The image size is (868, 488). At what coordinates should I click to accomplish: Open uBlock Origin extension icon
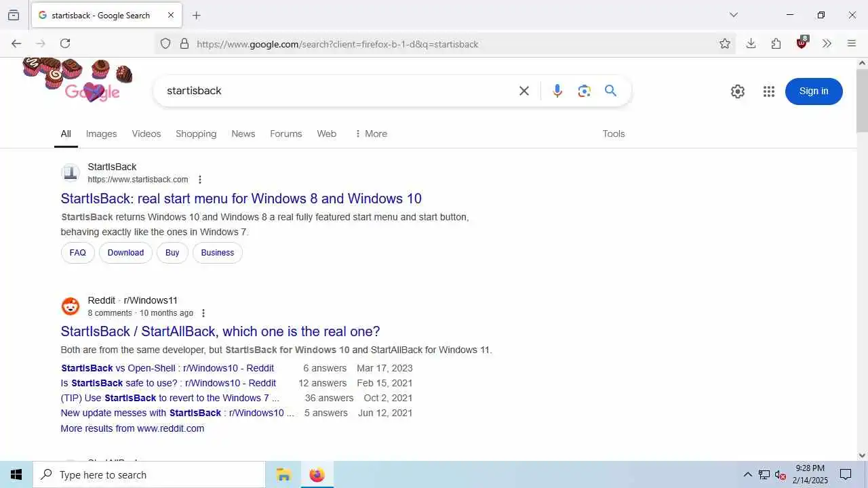[x=802, y=43]
